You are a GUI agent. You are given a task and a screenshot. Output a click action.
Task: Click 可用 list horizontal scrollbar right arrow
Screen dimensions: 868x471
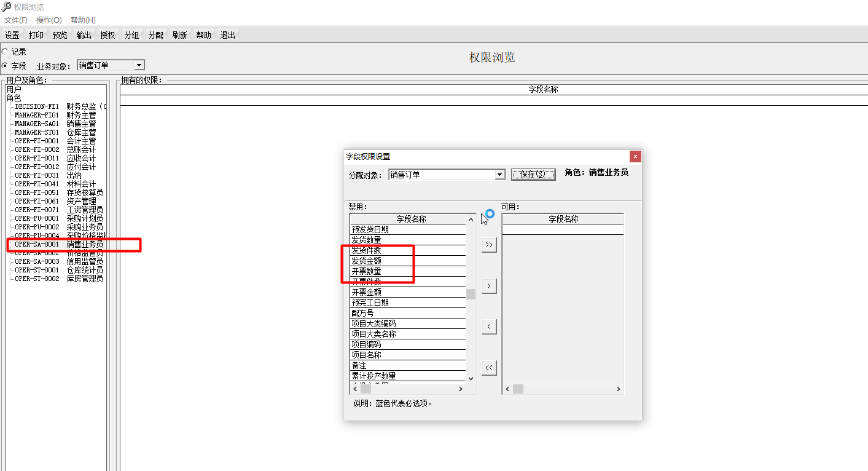pos(619,389)
